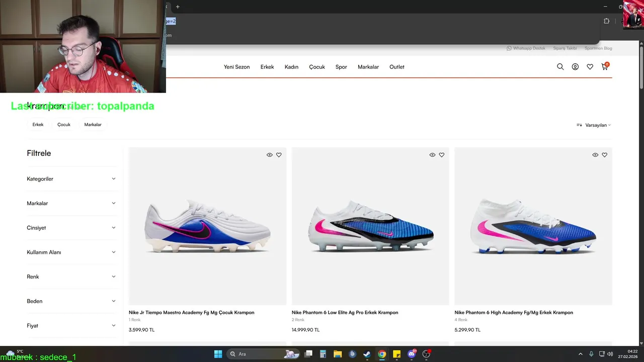Quick view Nike Phantom 6 High Academy eye icon

[595, 155]
